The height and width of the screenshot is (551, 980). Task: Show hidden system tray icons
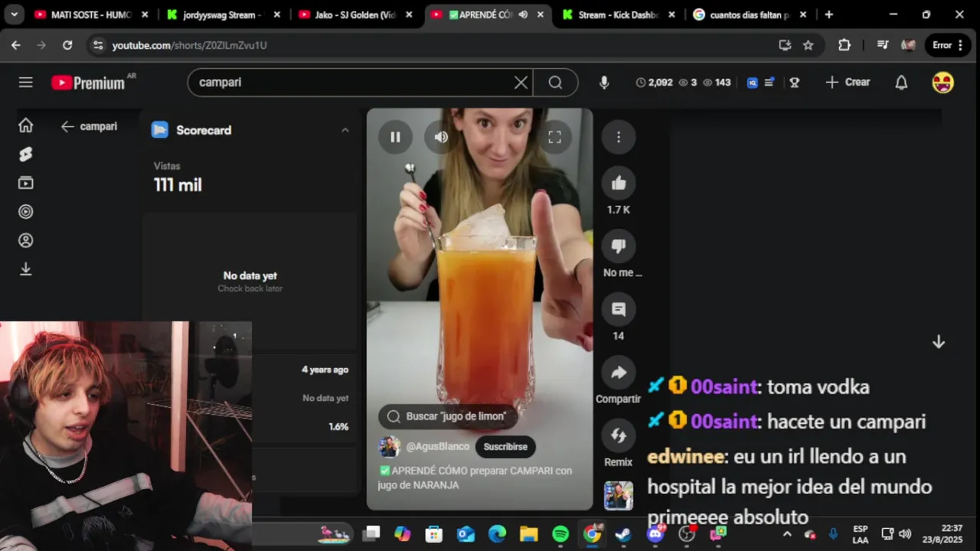[x=786, y=534]
